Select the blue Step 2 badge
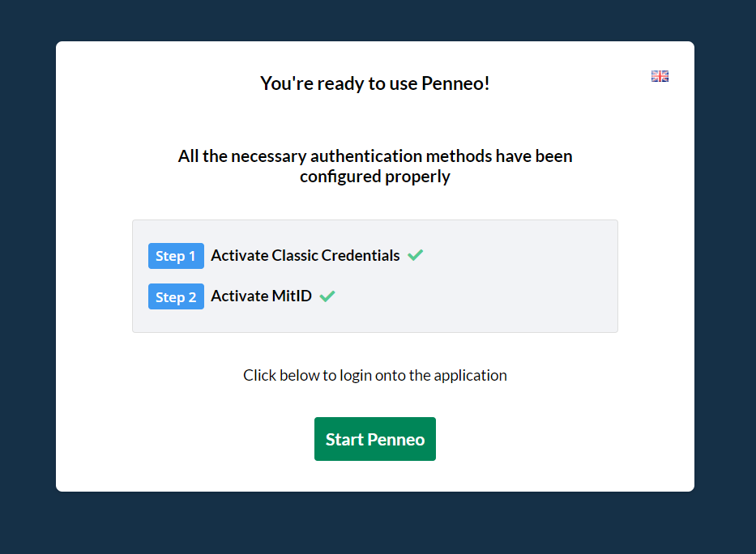 coord(176,296)
